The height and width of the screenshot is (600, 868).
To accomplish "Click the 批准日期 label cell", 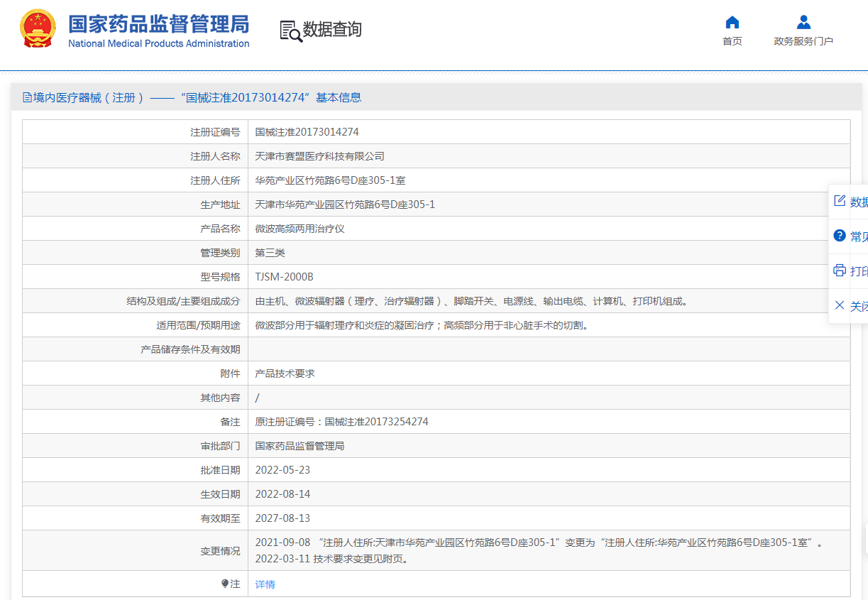I will [136, 470].
